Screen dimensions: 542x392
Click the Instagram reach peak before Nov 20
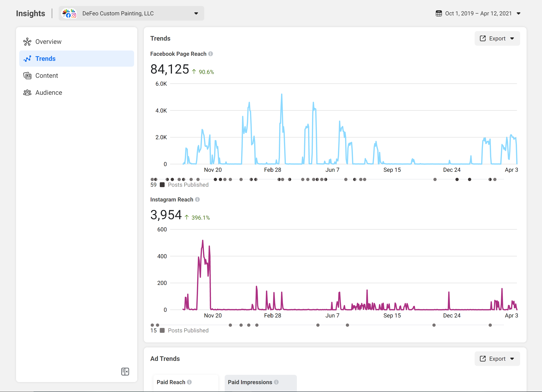pos(203,241)
